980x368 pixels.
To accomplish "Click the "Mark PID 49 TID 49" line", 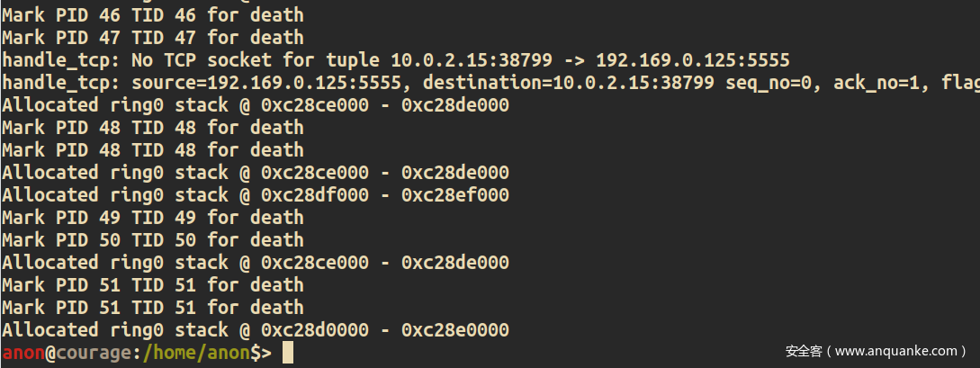I will click(152, 217).
